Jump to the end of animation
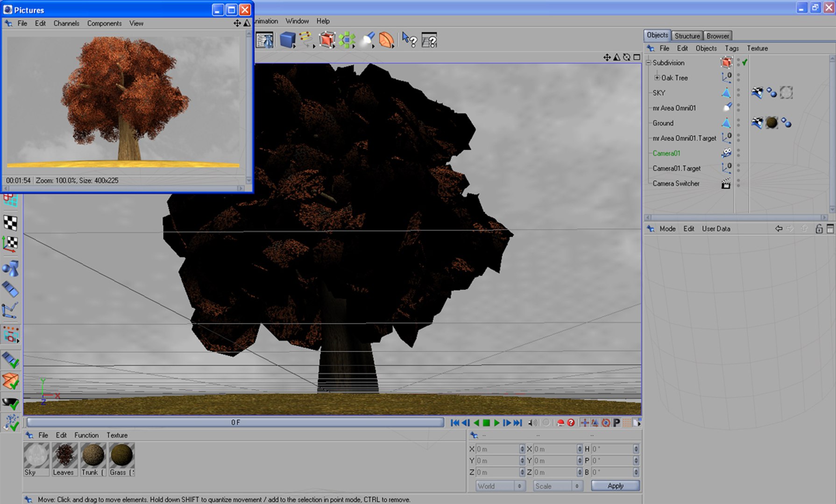 [517, 423]
